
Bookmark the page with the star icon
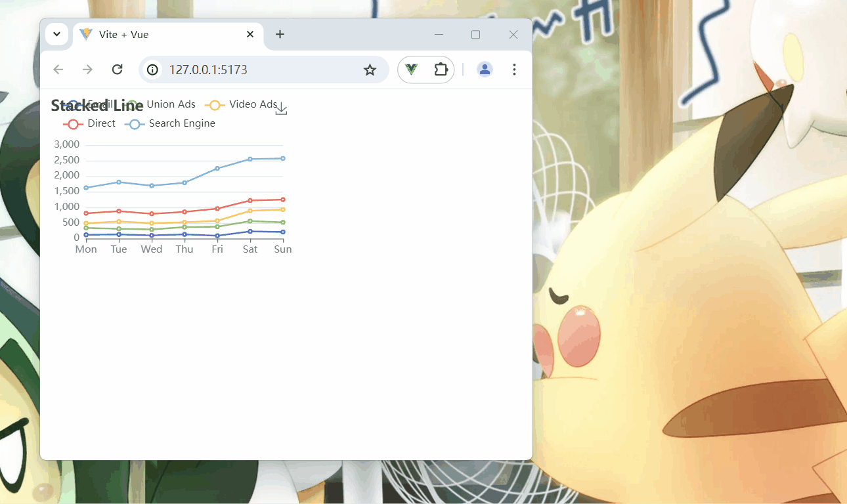coord(370,69)
